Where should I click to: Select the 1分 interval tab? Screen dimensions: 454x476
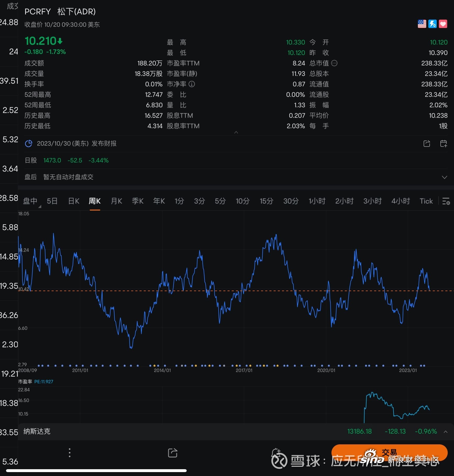[x=179, y=201]
